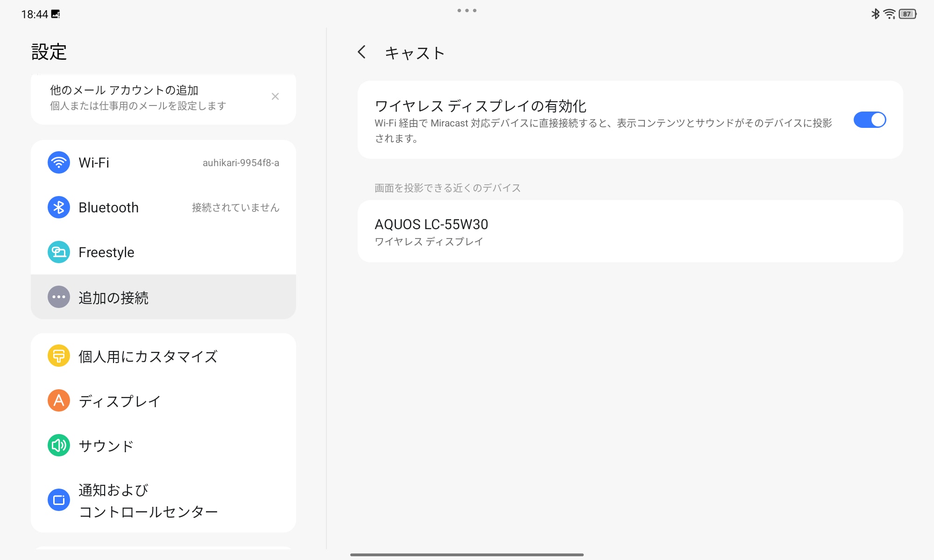Tap the battery indicator in status bar

(907, 14)
